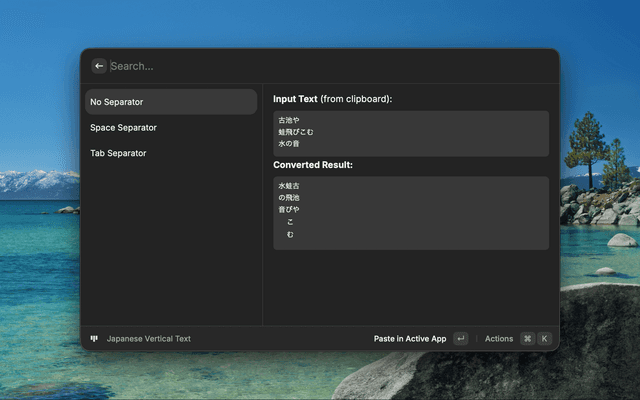This screenshot has height=400, width=640.
Task: Click the line 古池や in input text
Action: coord(289,120)
